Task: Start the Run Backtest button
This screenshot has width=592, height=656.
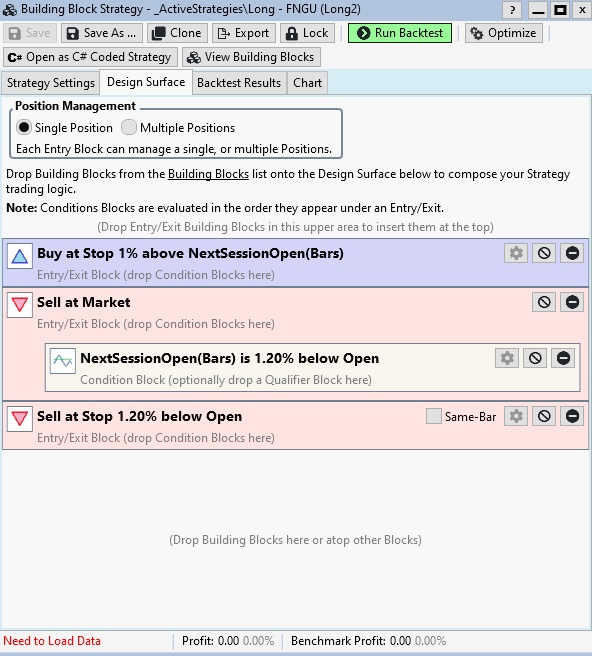Action: pyautogui.click(x=400, y=33)
